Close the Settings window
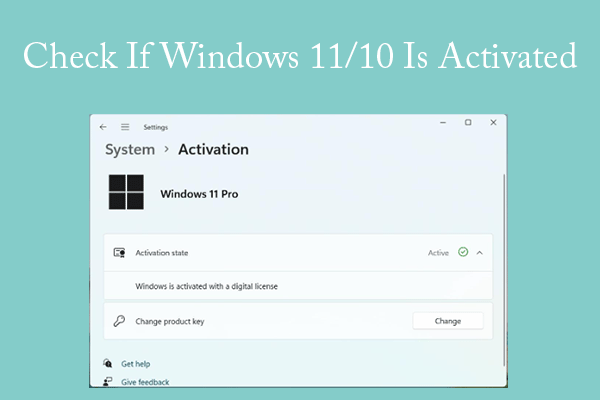The image size is (600, 400). pos(494,122)
